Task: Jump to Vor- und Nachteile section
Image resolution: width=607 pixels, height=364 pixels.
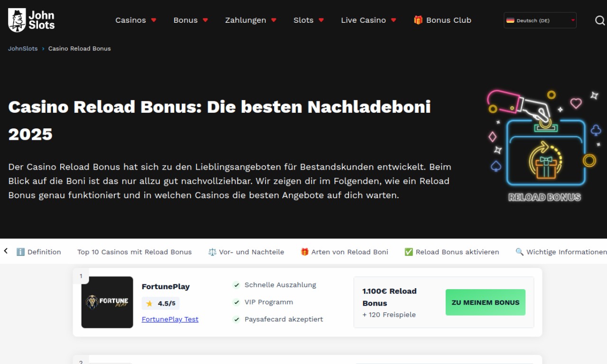Action: tap(246, 252)
